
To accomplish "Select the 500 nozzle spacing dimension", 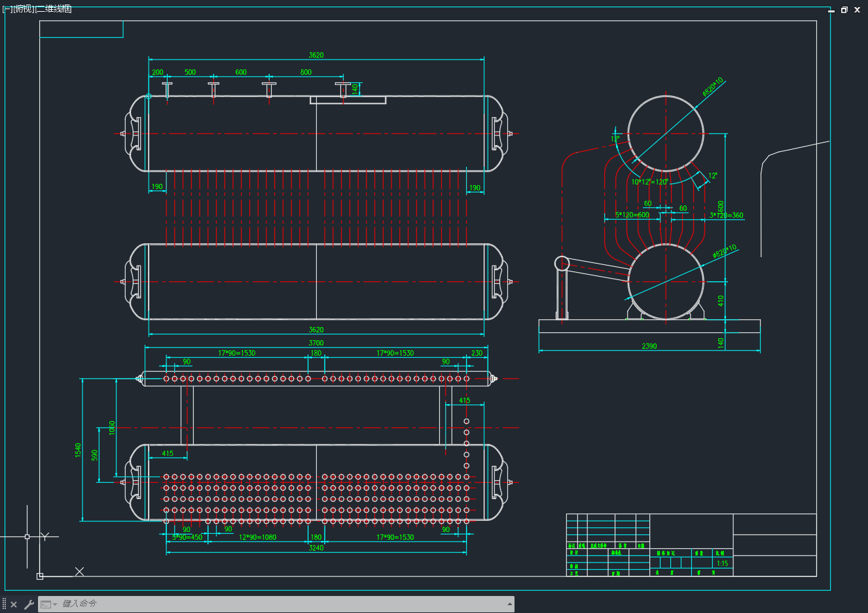I will tap(190, 72).
